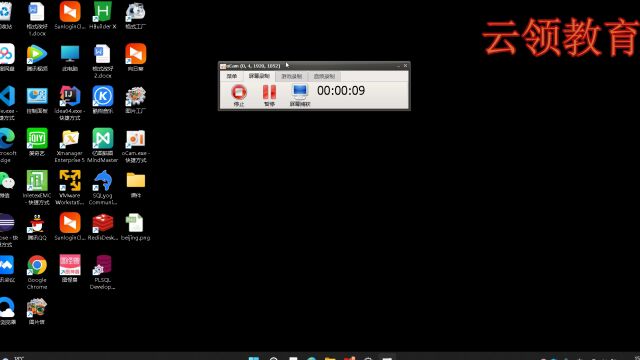Select the PLSQL Developer icon
This screenshot has width=640, height=360.
(102, 272)
